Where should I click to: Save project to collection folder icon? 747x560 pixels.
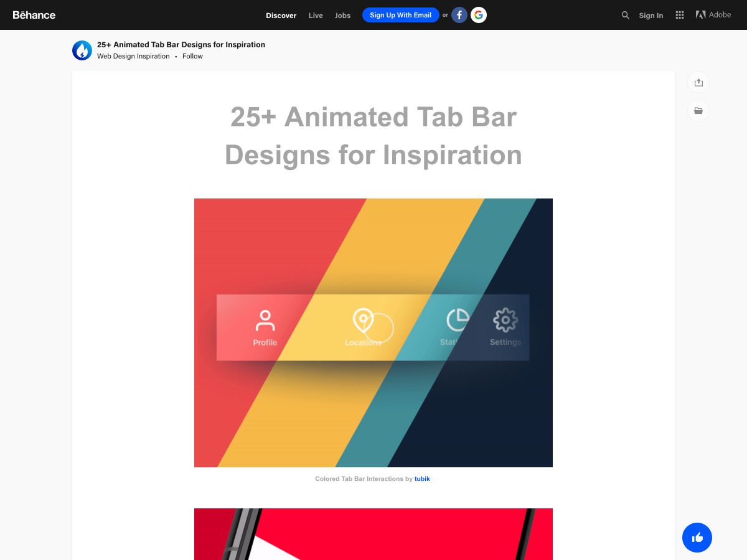coord(698,111)
